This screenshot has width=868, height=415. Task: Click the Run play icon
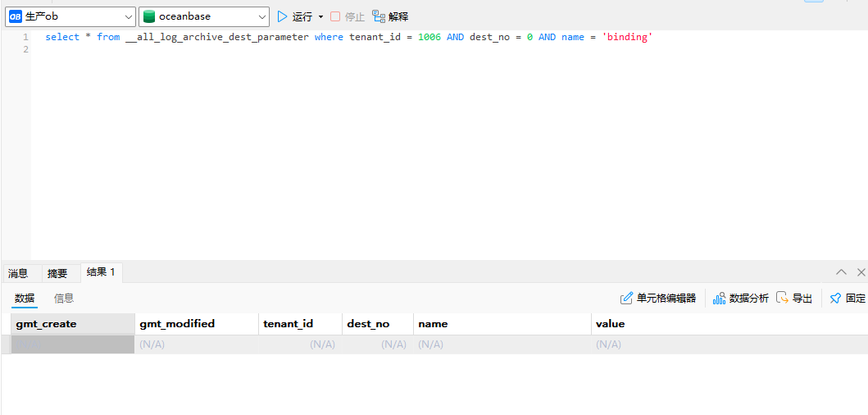tap(283, 16)
